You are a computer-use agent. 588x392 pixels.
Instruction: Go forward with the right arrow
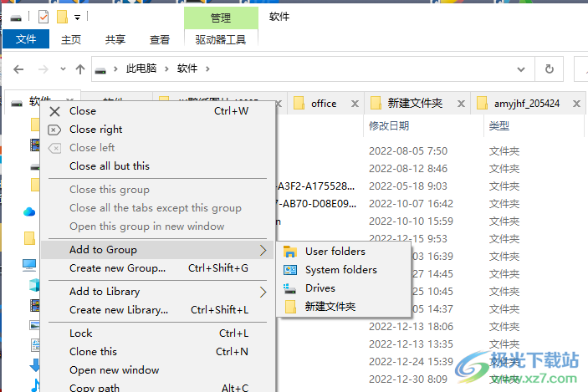click(43, 69)
